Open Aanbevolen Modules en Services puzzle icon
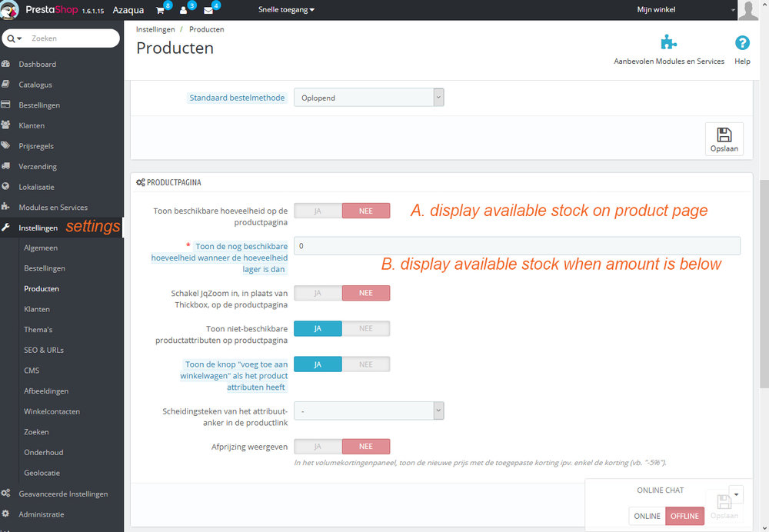 click(668, 42)
